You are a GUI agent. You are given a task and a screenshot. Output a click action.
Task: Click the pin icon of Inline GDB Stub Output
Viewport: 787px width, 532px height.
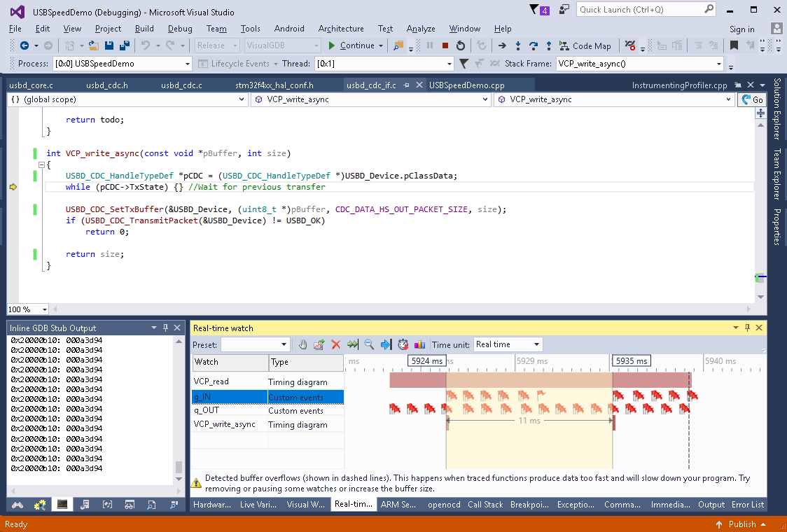pyautogui.click(x=166, y=328)
